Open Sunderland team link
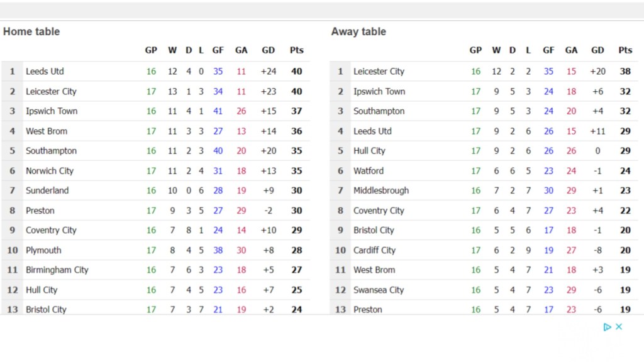 [x=47, y=190]
